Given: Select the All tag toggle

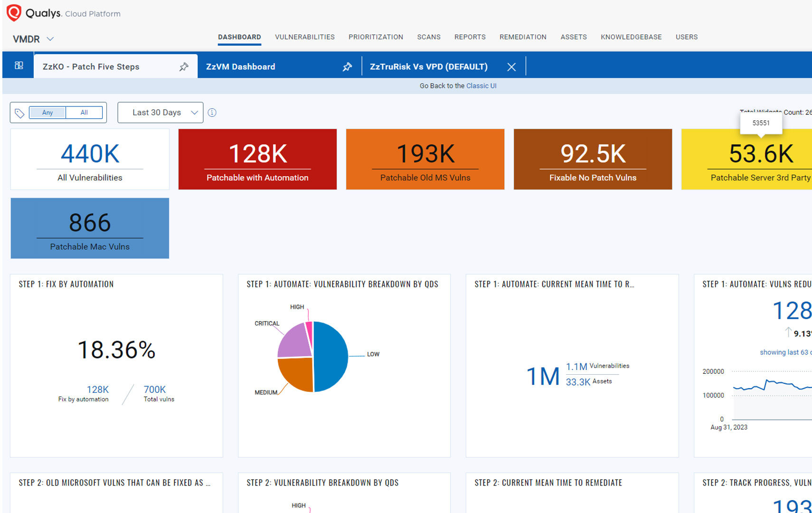Looking at the screenshot, I should click(x=84, y=113).
